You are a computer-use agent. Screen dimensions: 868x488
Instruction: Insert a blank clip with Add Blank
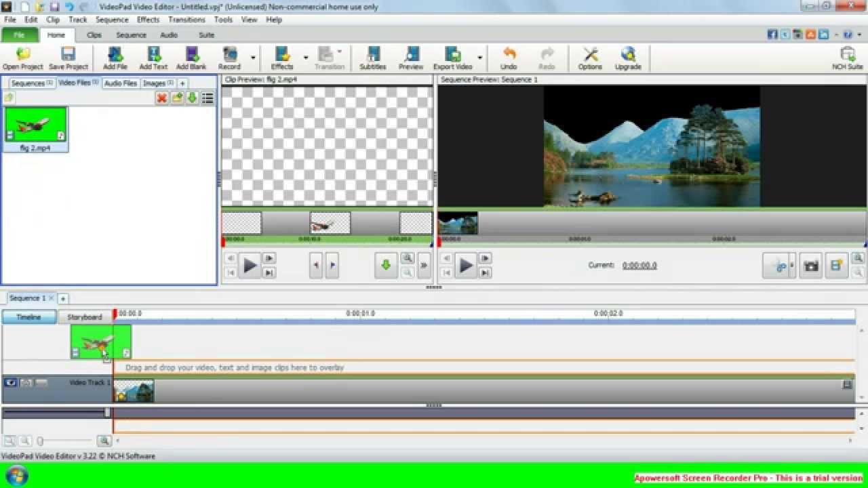pos(191,59)
